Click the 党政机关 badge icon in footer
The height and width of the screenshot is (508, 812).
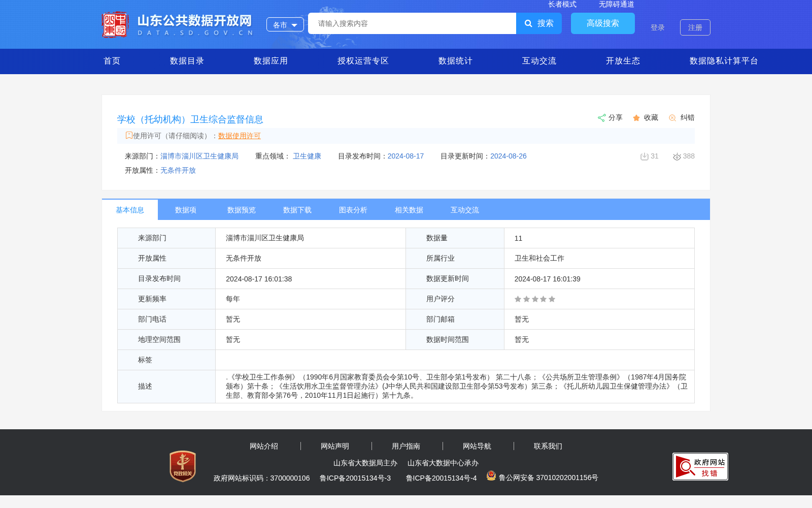(183, 466)
